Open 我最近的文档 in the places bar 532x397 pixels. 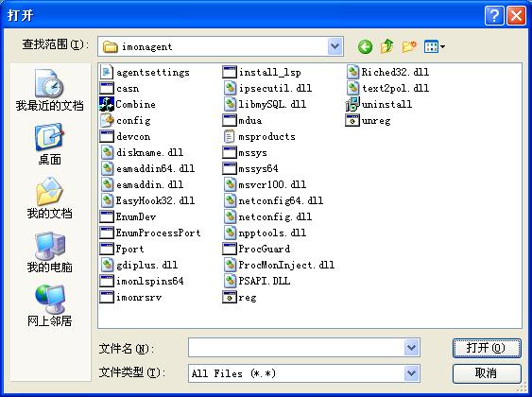[x=49, y=91]
